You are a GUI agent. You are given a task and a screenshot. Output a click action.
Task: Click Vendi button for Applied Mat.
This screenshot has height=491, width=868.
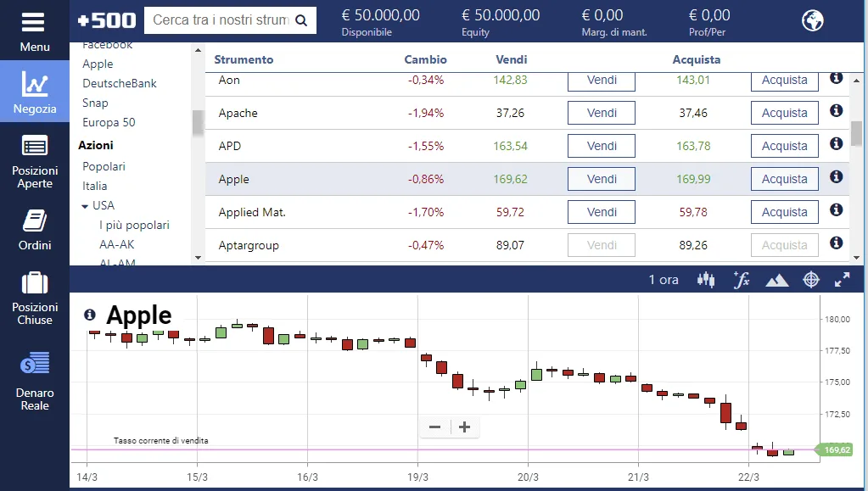[602, 212]
